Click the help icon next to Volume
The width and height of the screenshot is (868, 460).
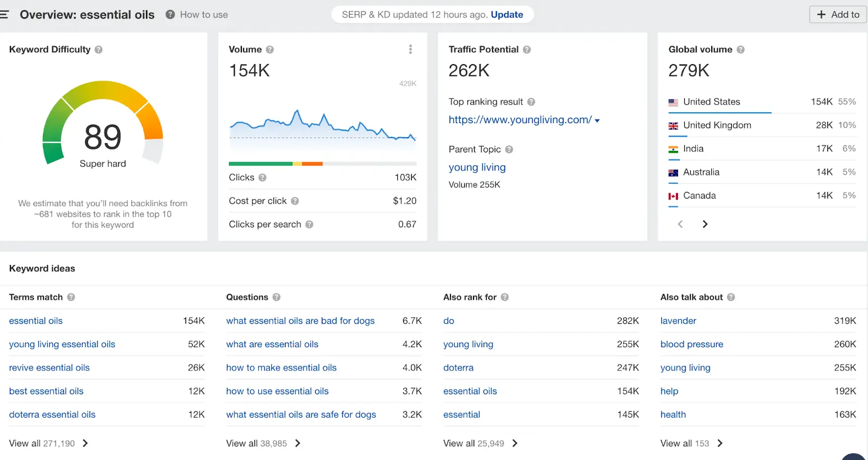(x=270, y=49)
